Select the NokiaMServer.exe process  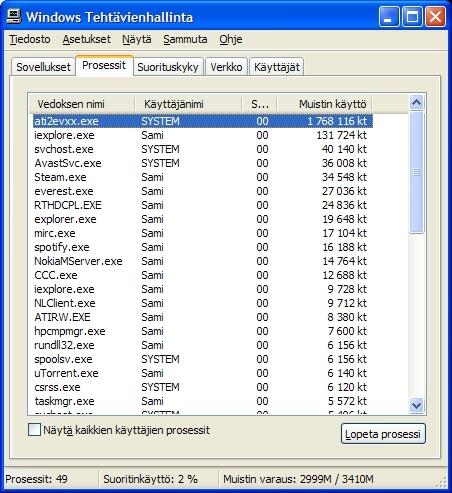click(x=203, y=261)
